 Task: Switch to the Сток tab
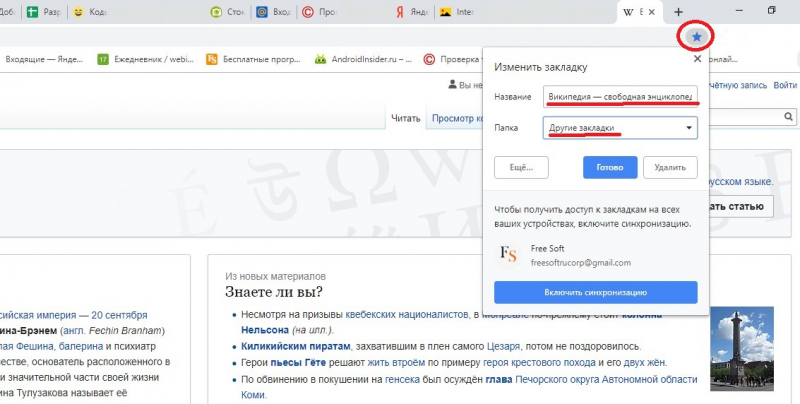[x=228, y=12]
